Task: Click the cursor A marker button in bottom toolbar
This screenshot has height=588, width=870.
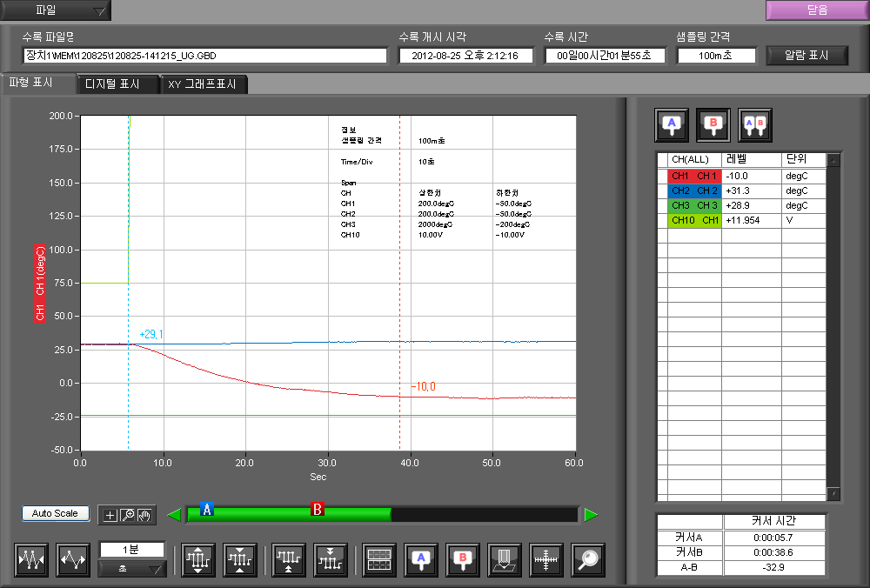Action: tap(421, 561)
